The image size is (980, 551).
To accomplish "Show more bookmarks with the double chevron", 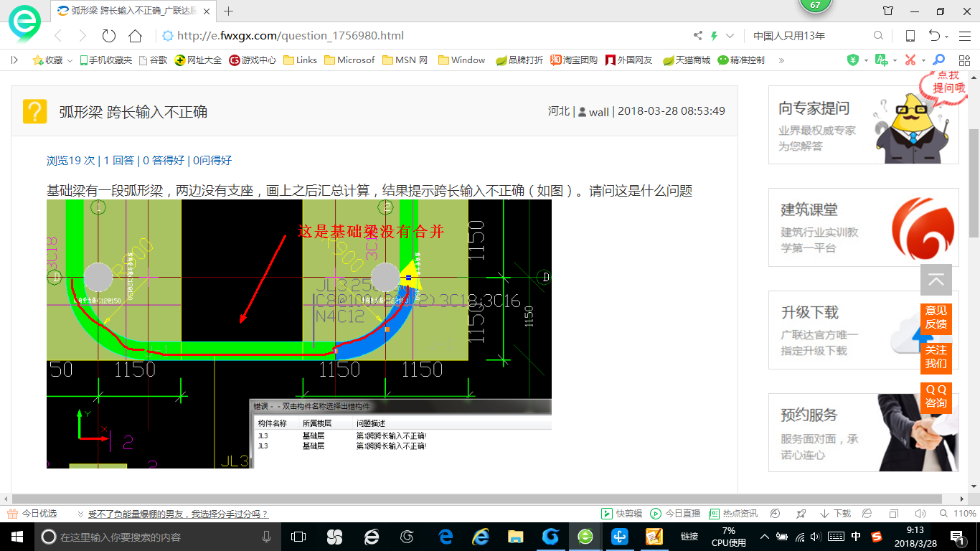I will click(x=781, y=60).
